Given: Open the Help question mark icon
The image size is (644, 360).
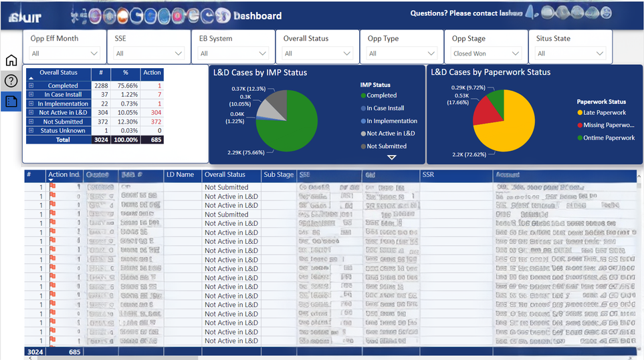Looking at the screenshot, I should [11, 81].
